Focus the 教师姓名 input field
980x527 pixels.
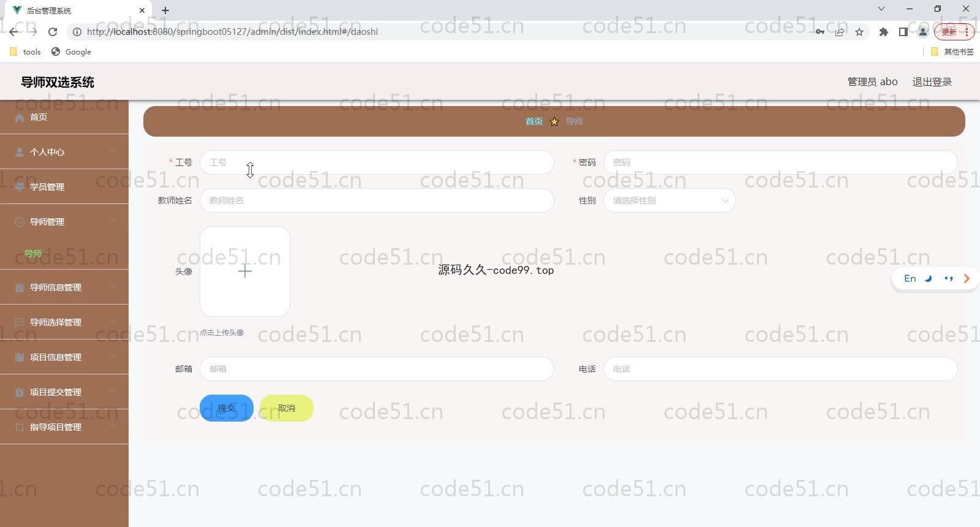tap(377, 200)
